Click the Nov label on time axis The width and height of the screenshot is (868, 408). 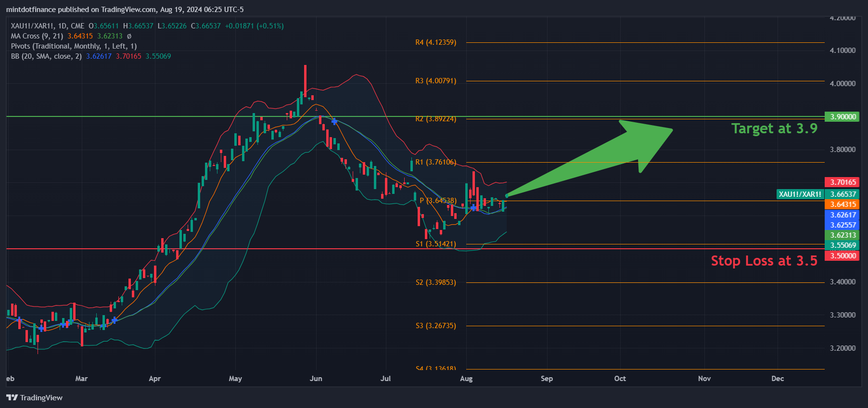704,379
